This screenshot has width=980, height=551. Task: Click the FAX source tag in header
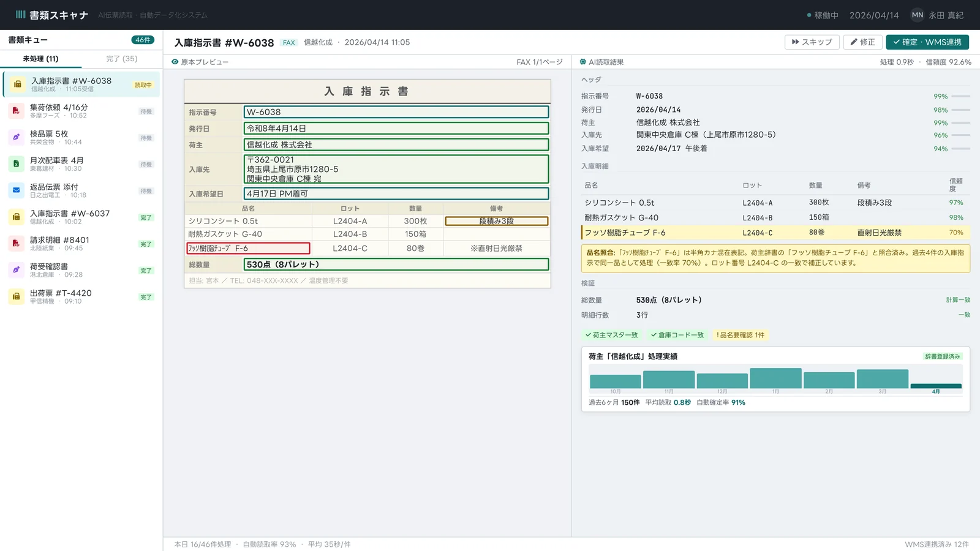pyautogui.click(x=288, y=43)
